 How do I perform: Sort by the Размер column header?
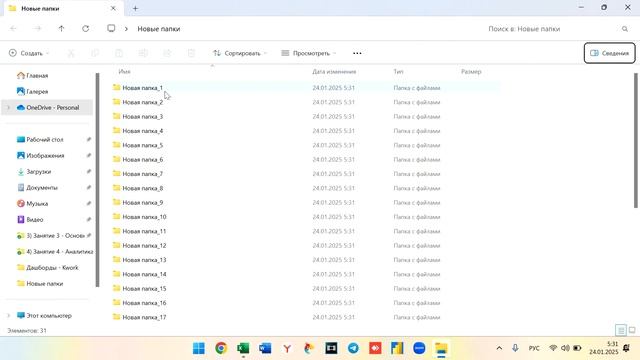click(x=471, y=71)
